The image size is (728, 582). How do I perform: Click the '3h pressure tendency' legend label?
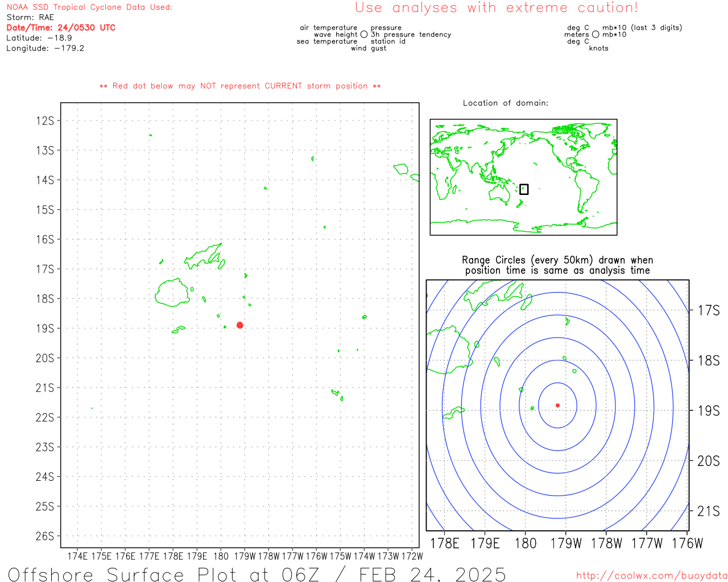(x=411, y=35)
